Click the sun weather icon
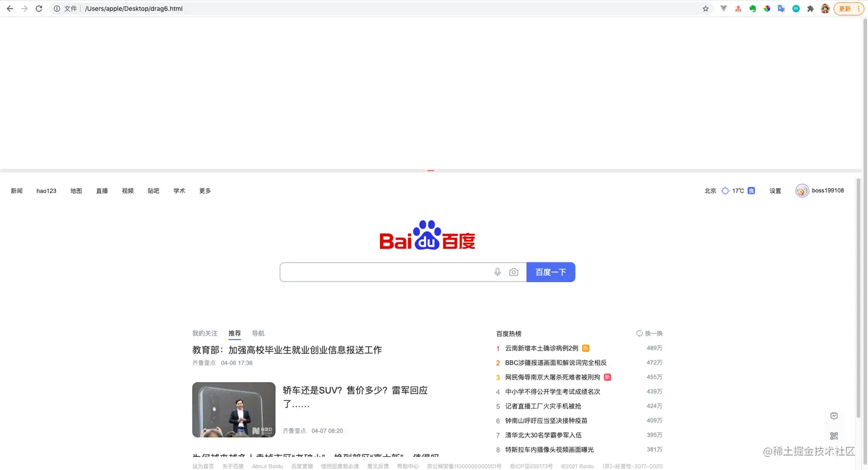Image resolution: width=868 pixels, height=470 pixels. coord(725,191)
